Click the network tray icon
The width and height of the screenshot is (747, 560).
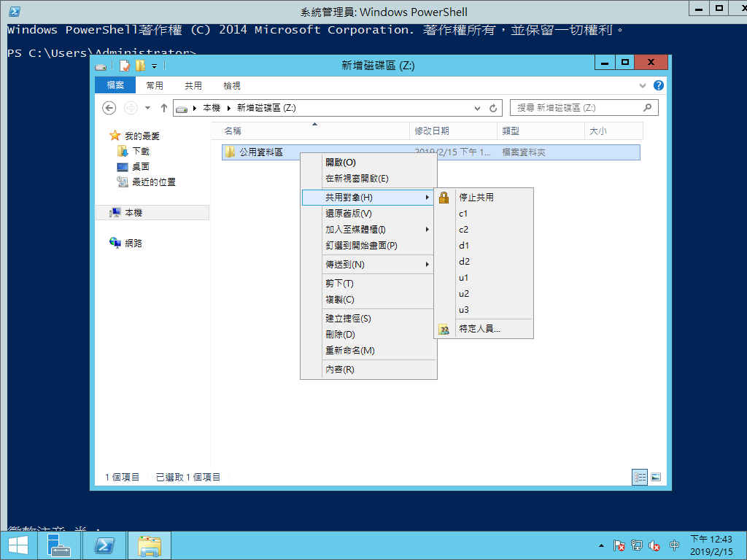636,545
